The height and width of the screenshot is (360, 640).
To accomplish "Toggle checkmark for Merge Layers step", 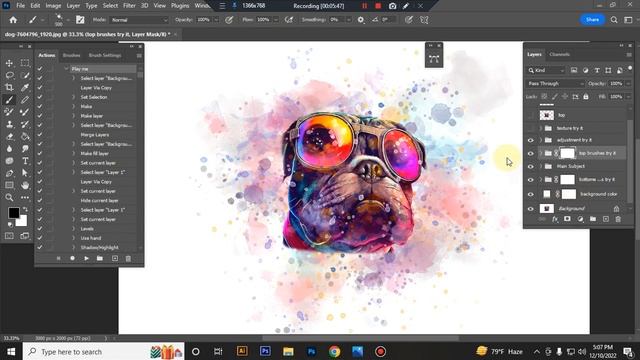I will [x=40, y=135].
